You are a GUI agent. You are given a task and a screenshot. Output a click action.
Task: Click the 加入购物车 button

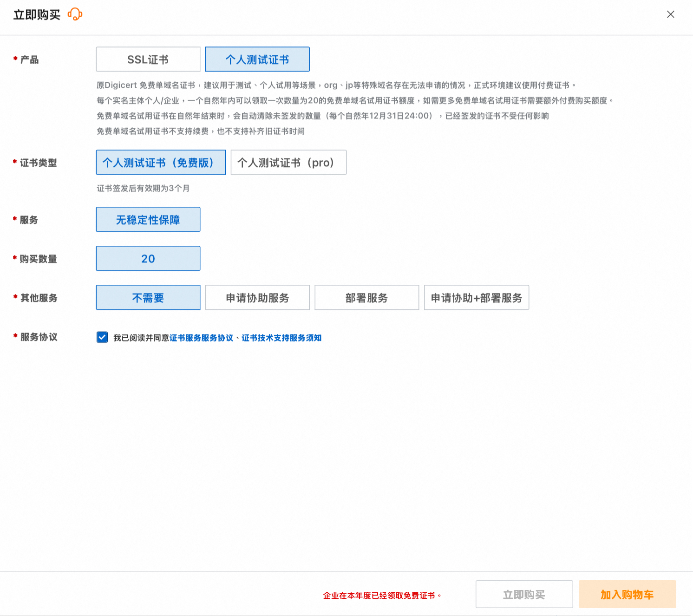coord(627,594)
